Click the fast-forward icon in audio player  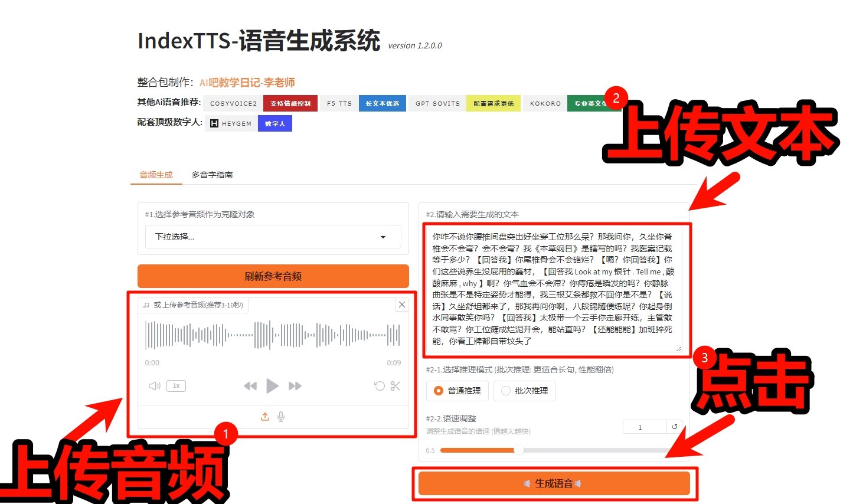click(295, 385)
